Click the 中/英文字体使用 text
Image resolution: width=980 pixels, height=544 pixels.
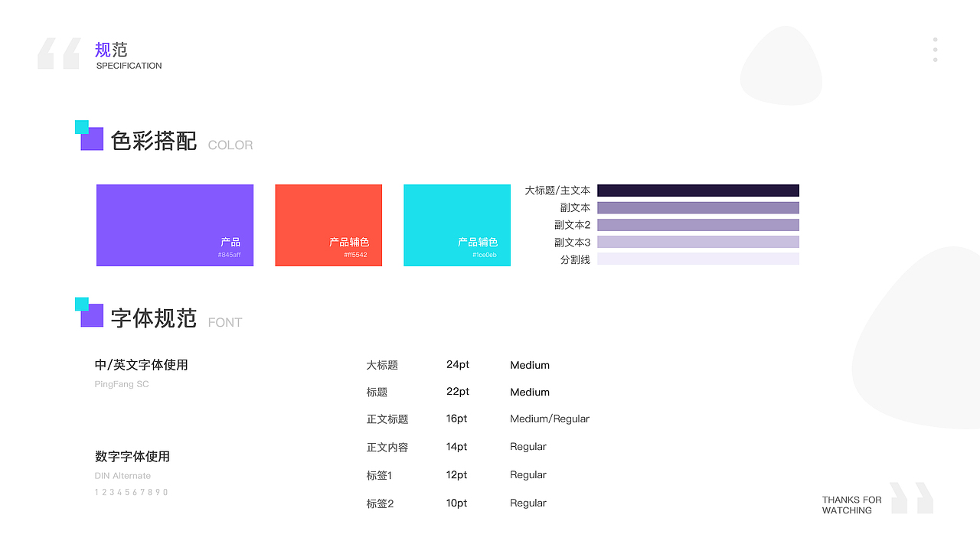point(142,365)
